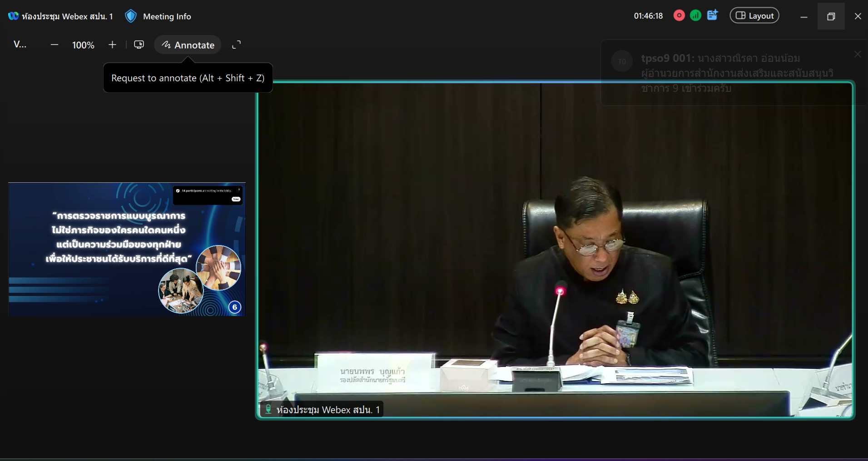Enter fullscreen view of shared content
The image size is (868, 461).
(x=236, y=45)
